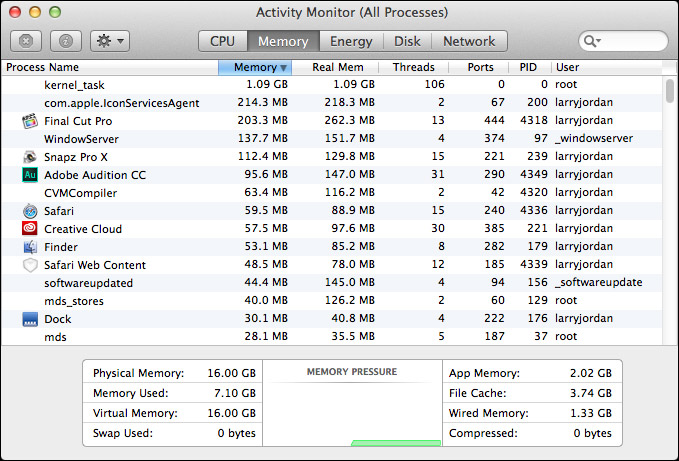679x461 pixels.
Task: Select the Safari compass icon
Action: tap(30, 211)
